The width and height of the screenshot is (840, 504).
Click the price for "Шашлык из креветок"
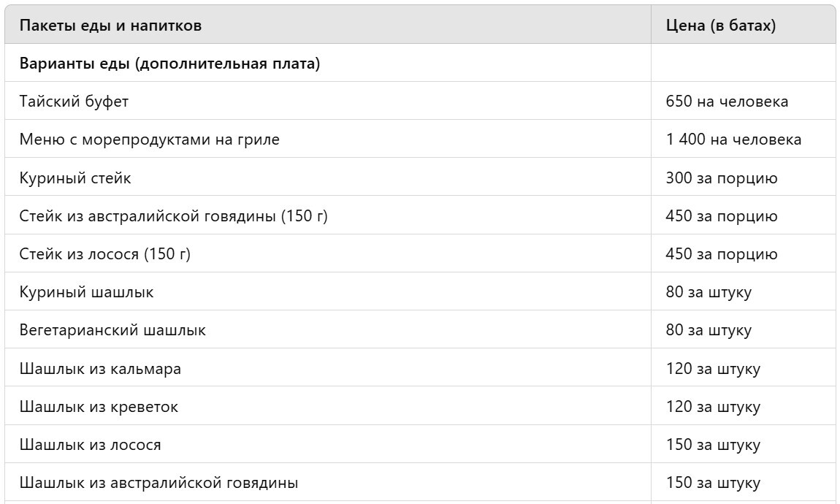coord(712,407)
